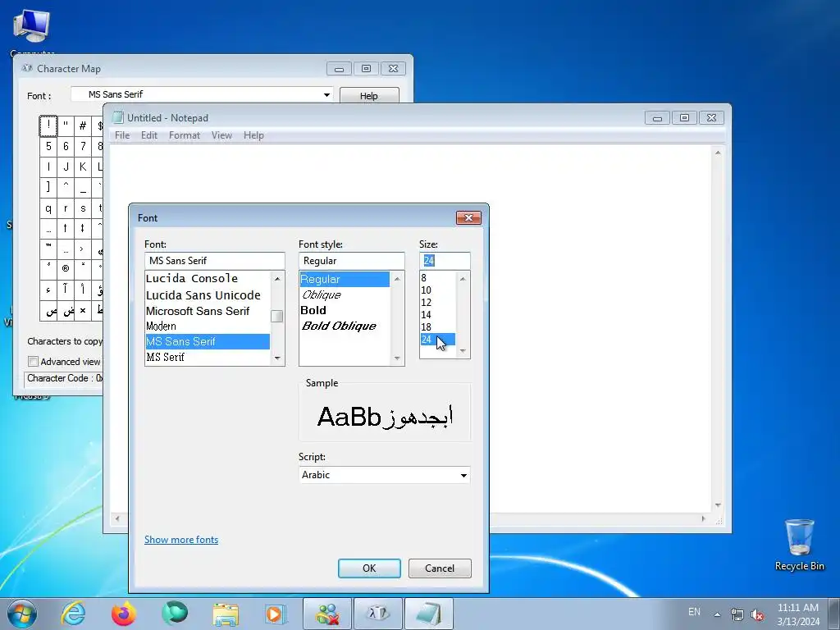Image resolution: width=840 pixels, height=630 pixels.
Task: Select # character in Character Map grid
Action: 83,126
